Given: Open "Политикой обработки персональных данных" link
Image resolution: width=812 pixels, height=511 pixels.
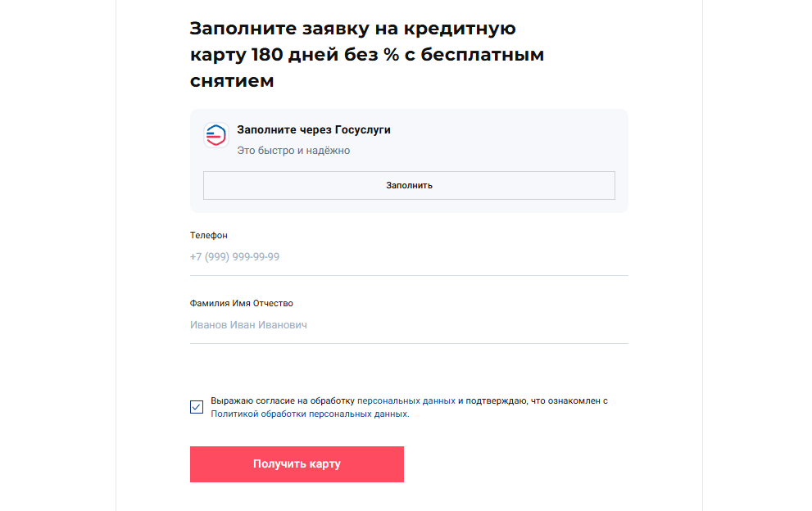Looking at the screenshot, I should click(x=309, y=414).
